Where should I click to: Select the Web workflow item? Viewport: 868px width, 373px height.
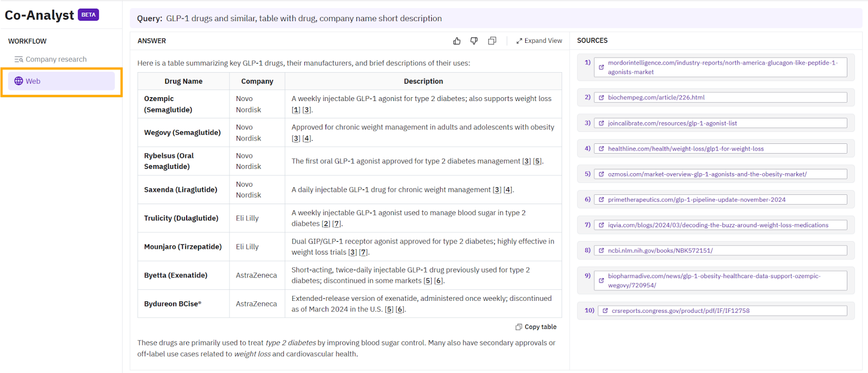coord(33,81)
